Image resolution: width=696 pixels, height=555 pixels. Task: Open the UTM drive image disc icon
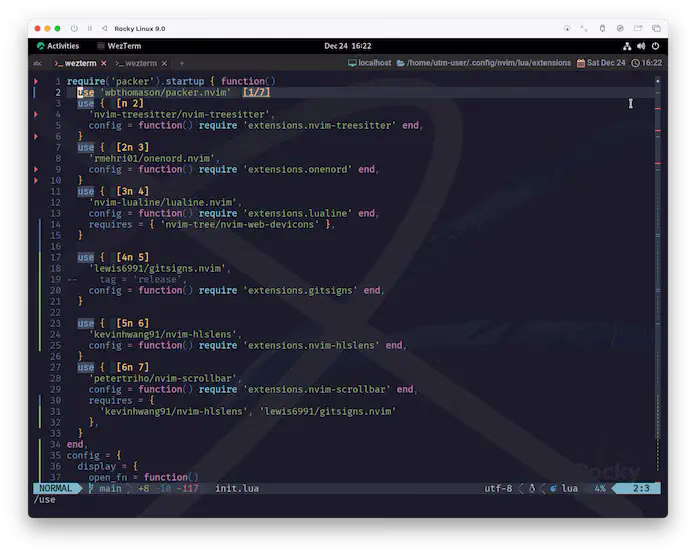(x=620, y=28)
